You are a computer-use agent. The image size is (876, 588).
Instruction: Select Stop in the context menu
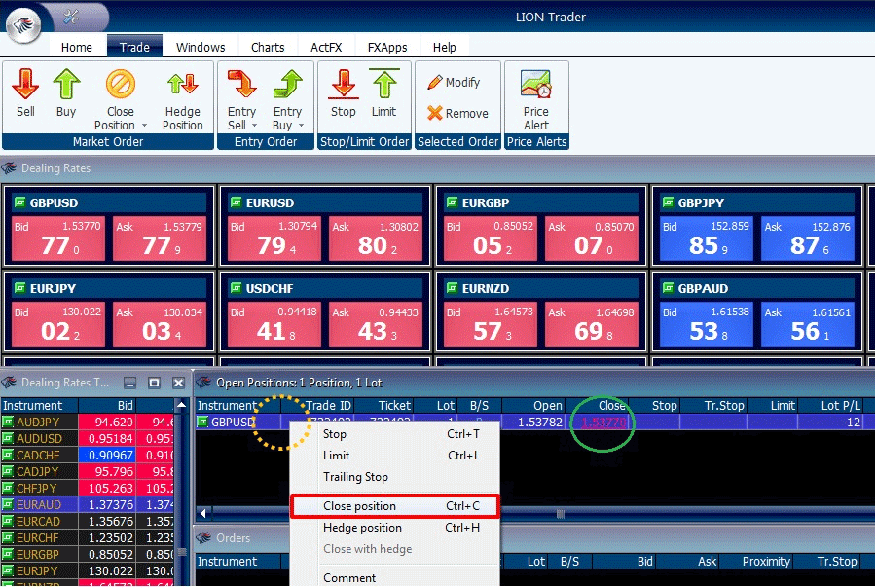[394, 434]
